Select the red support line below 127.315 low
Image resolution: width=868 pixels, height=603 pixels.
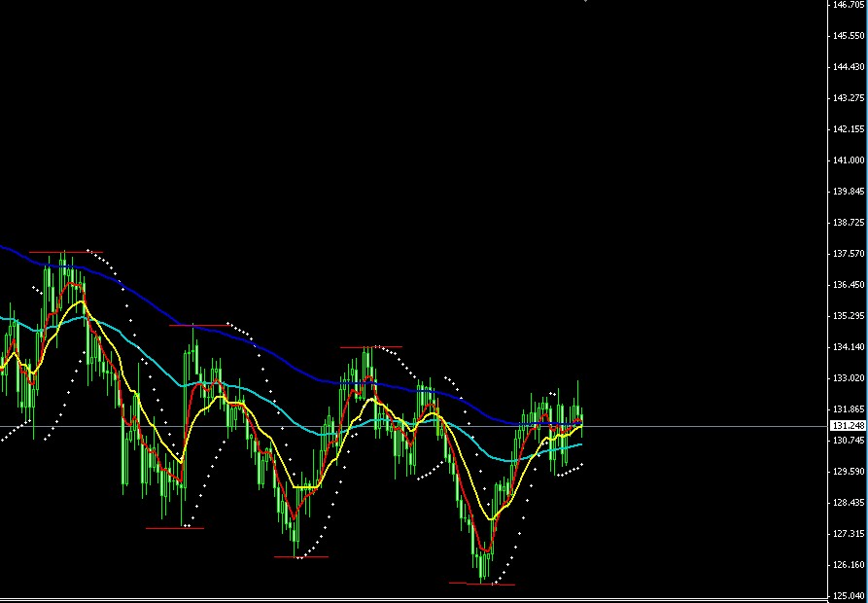point(174,528)
